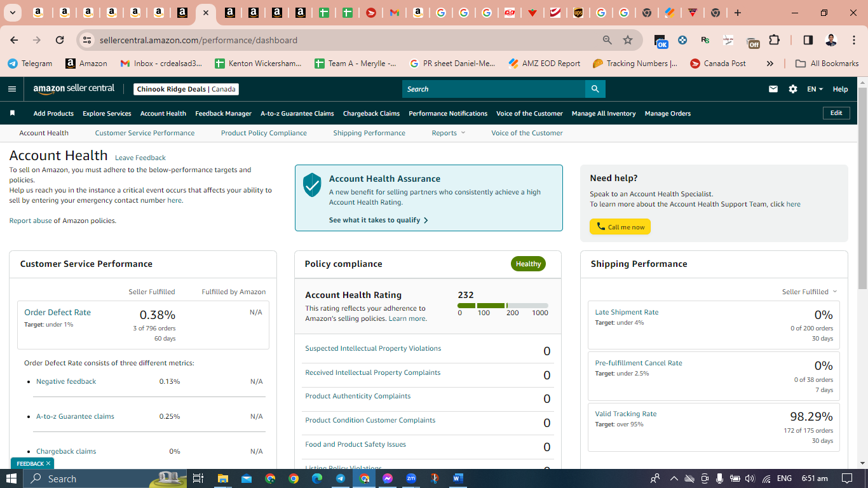The width and height of the screenshot is (868, 488).
Task: Click the browser address bar URL
Action: pos(198,40)
